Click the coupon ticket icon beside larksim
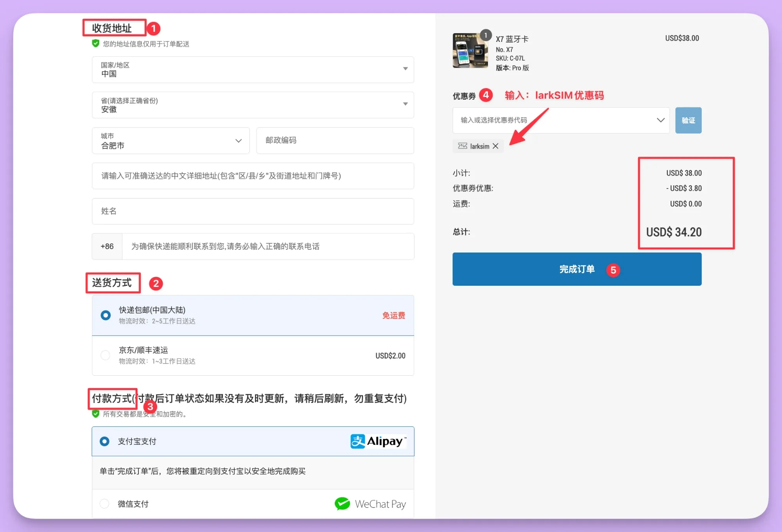 [x=463, y=146]
